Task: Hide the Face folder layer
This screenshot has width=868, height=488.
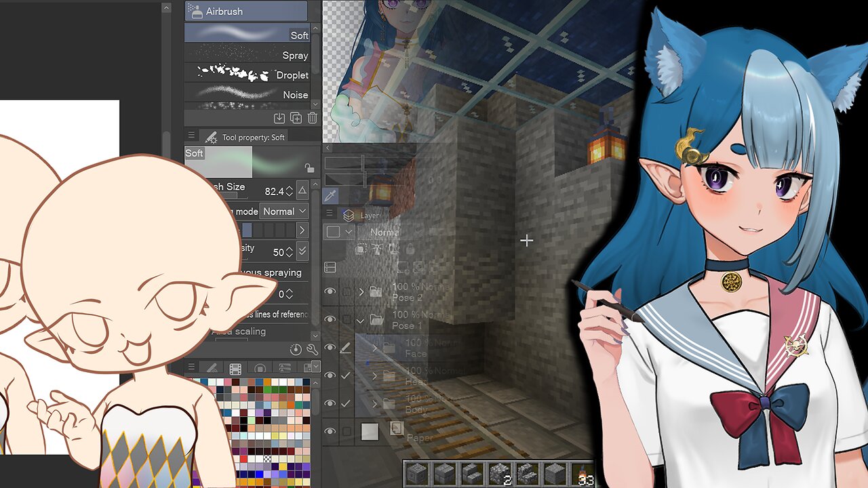Action: pos(330,348)
